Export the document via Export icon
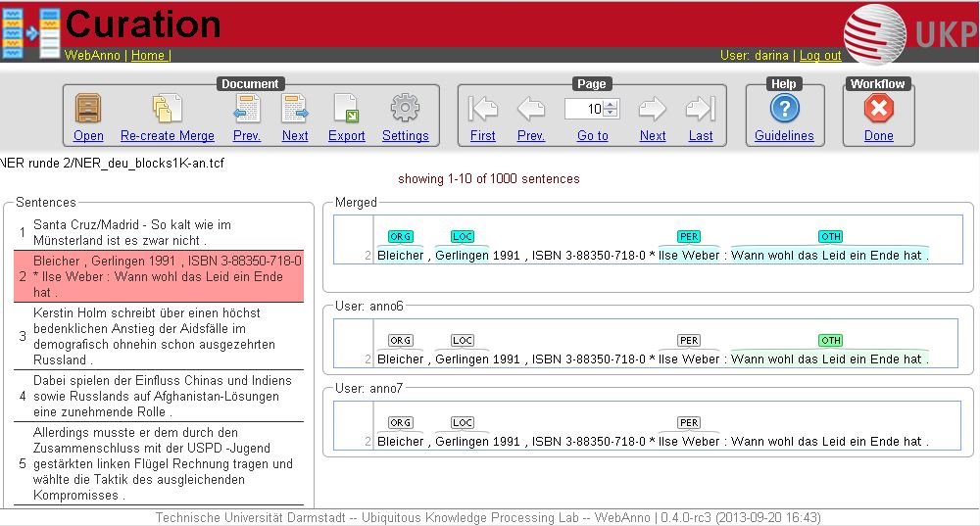 pos(346,108)
